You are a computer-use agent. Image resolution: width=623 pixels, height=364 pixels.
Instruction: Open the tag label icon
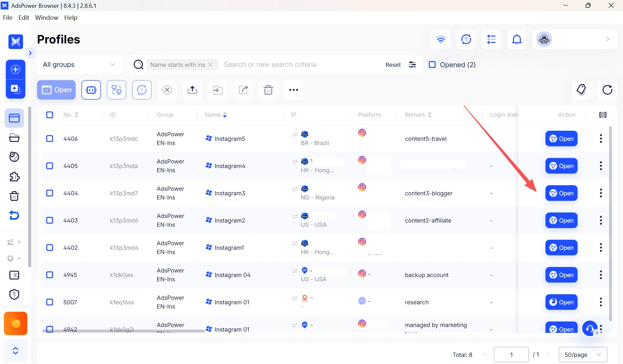pos(582,90)
